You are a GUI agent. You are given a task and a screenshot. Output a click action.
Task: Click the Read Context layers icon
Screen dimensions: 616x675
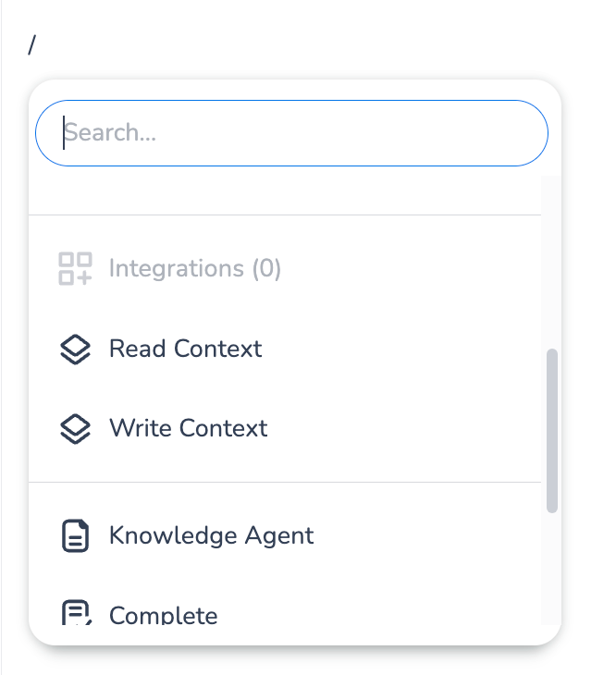75,350
